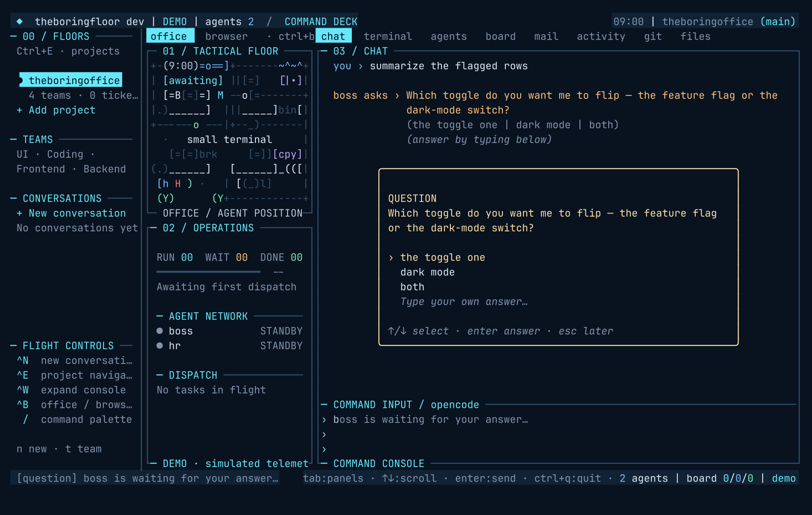812x515 pixels.
Task: Click the Backend team name
Action: (104, 169)
